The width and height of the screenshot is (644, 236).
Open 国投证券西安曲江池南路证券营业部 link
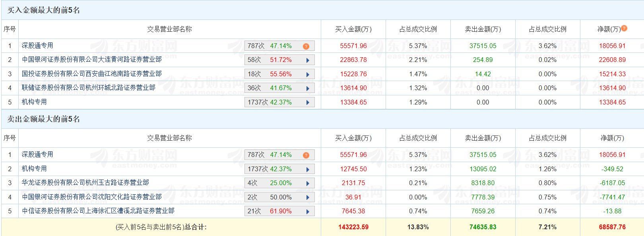(x=92, y=74)
